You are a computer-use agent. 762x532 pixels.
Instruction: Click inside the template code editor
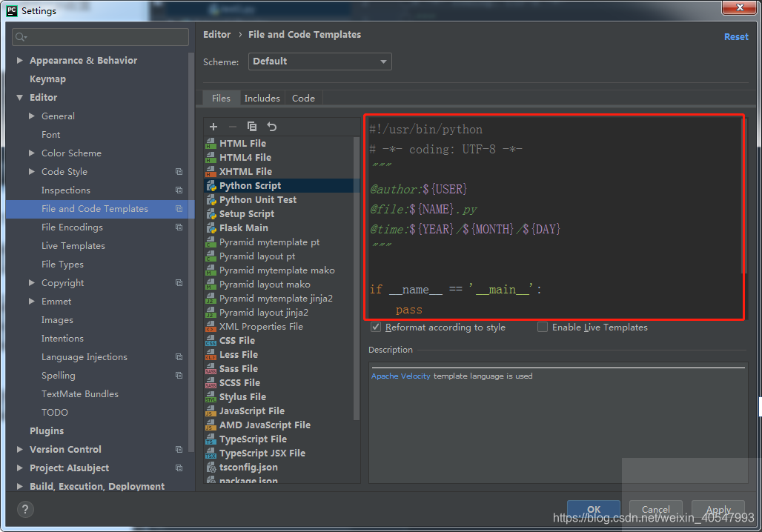(x=554, y=217)
